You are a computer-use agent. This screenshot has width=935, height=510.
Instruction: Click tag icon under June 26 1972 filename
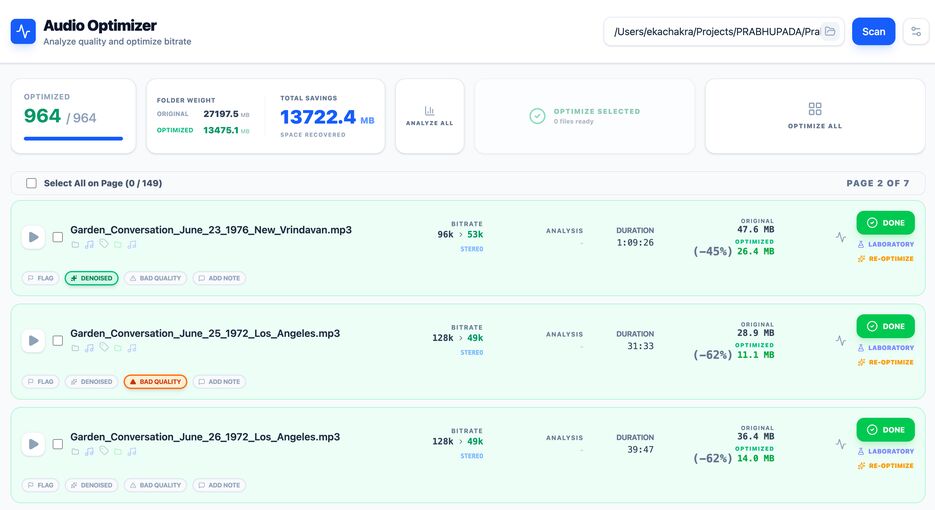[x=104, y=451]
